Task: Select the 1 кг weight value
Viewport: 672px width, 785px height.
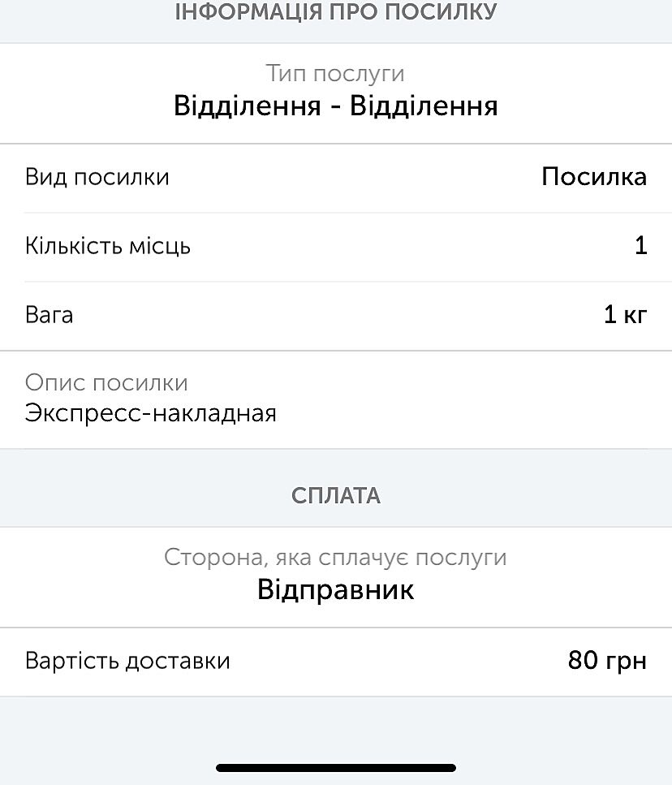Action: tap(625, 315)
